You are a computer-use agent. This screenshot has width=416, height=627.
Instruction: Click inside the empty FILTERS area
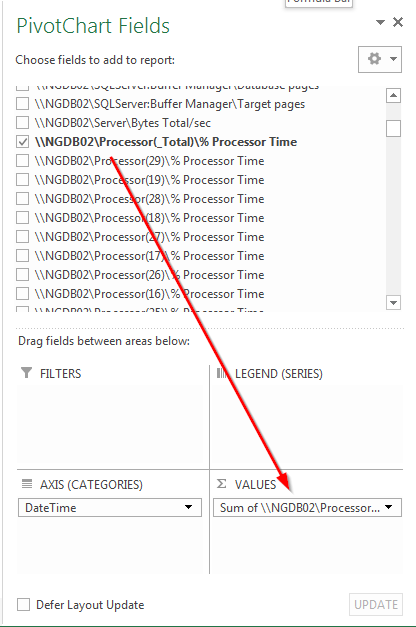pyautogui.click(x=112, y=424)
